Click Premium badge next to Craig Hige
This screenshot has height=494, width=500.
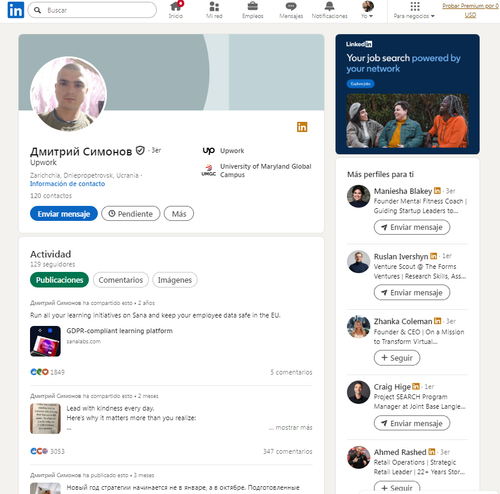416,386
